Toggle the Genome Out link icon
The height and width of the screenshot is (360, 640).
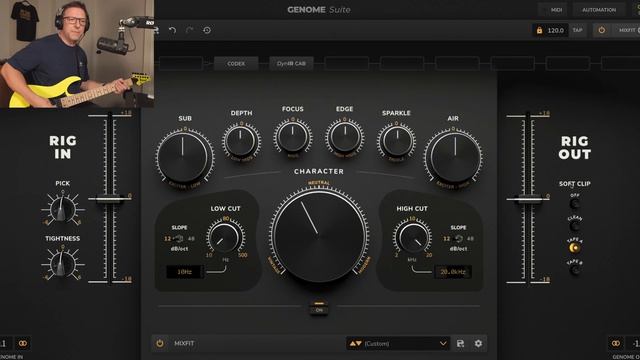point(616,343)
